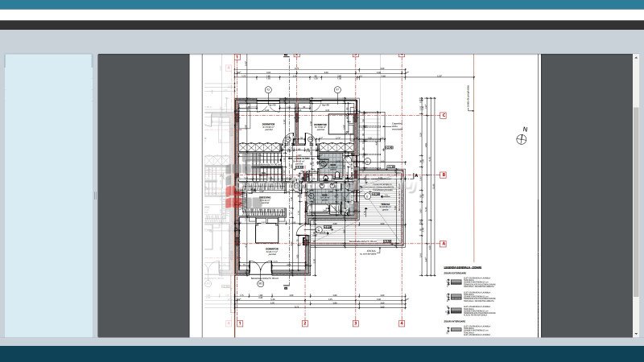The image size is (644, 362).
Task: Click the top-left Dormitor room label
Action: click(269, 125)
